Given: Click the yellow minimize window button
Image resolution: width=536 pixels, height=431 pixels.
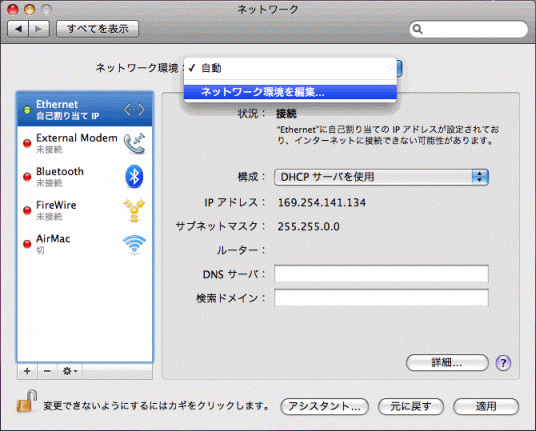Looking at the screenshot, I should pos(29,10).
